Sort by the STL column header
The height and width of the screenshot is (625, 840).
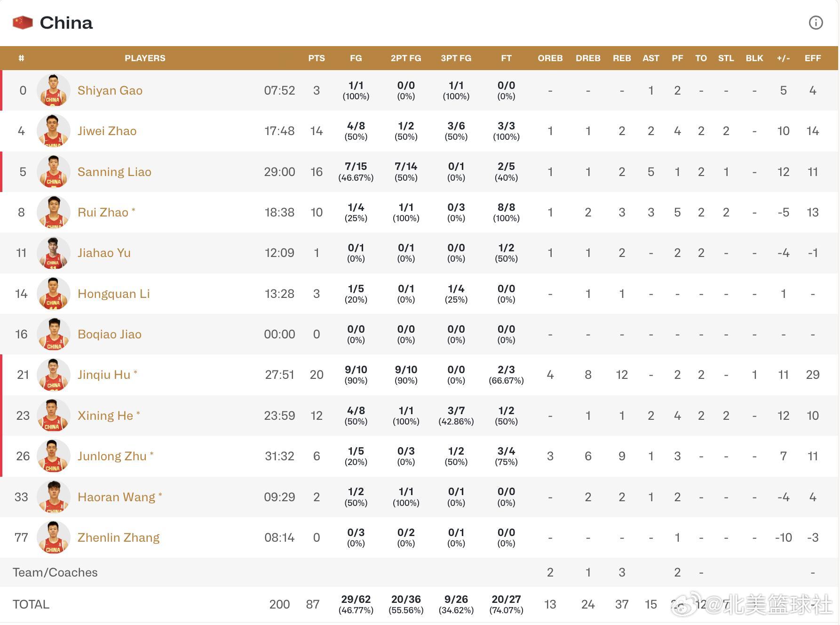(x=726, y=58)
